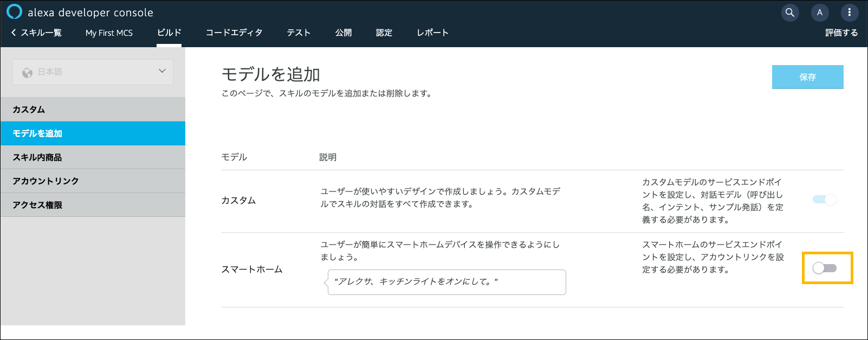Click the 評価する link

pos(841,33)
